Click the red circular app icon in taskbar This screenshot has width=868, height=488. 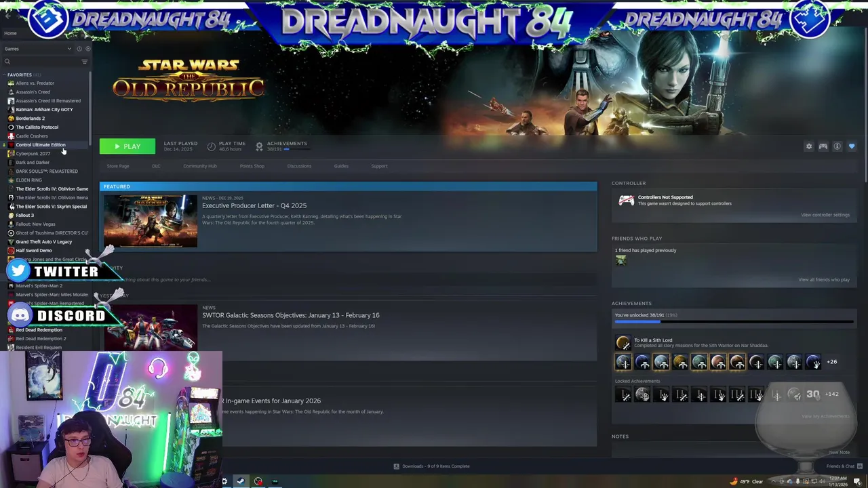[258, 481]
